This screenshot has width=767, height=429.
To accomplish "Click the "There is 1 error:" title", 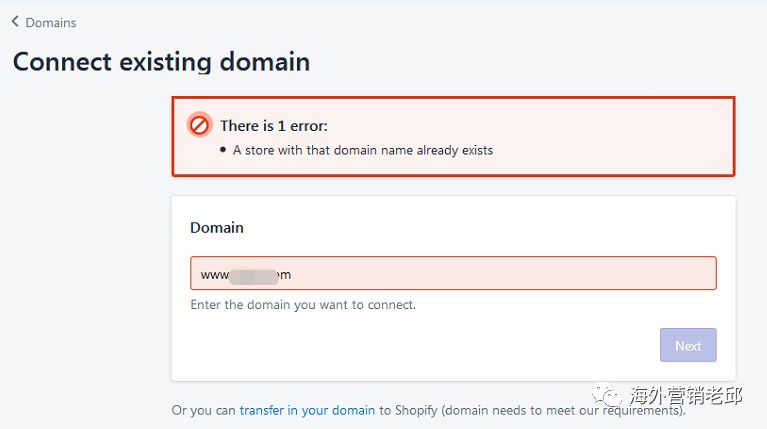I will click(273, 126).
